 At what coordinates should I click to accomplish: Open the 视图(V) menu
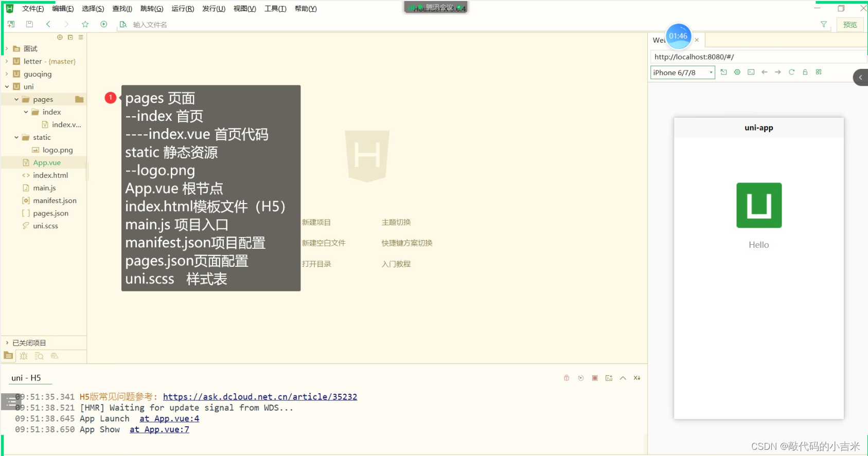(x=245, y=9)
